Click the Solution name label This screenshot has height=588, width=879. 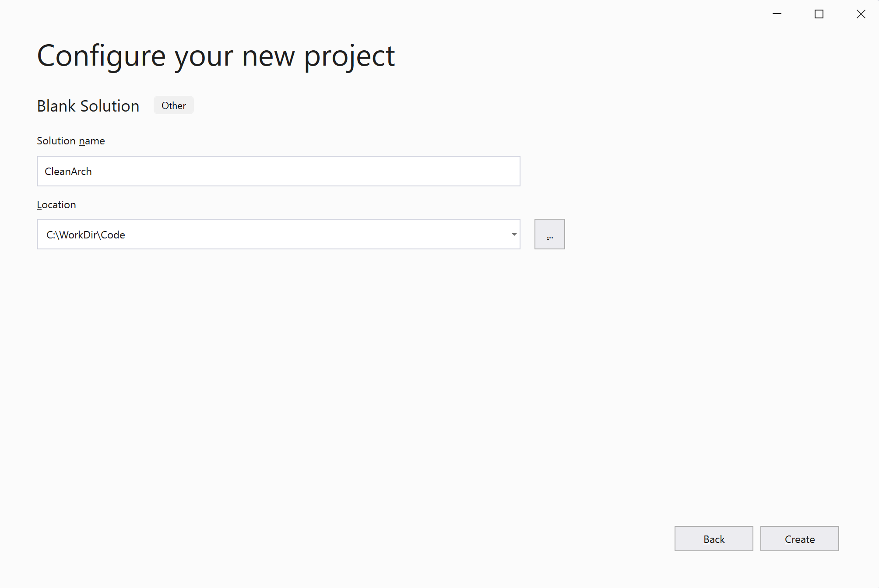[x=70, y=140]
